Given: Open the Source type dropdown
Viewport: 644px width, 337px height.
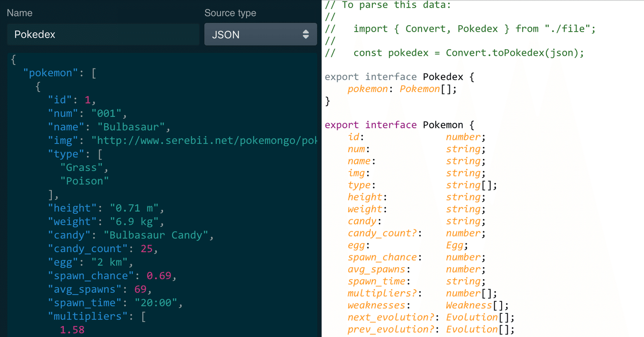Looking at the screenshot, I should click(x=260, y=34).
